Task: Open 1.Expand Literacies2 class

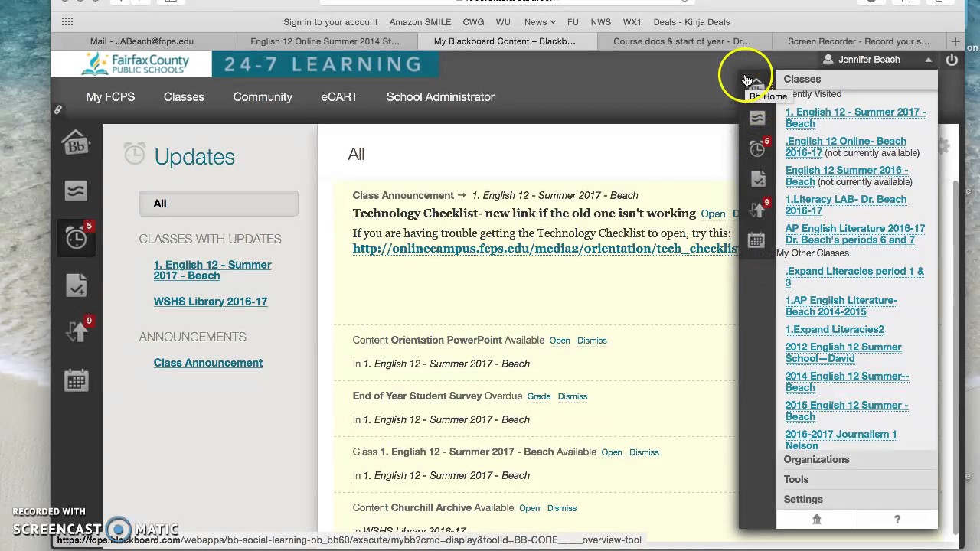Action: [835, 329]
